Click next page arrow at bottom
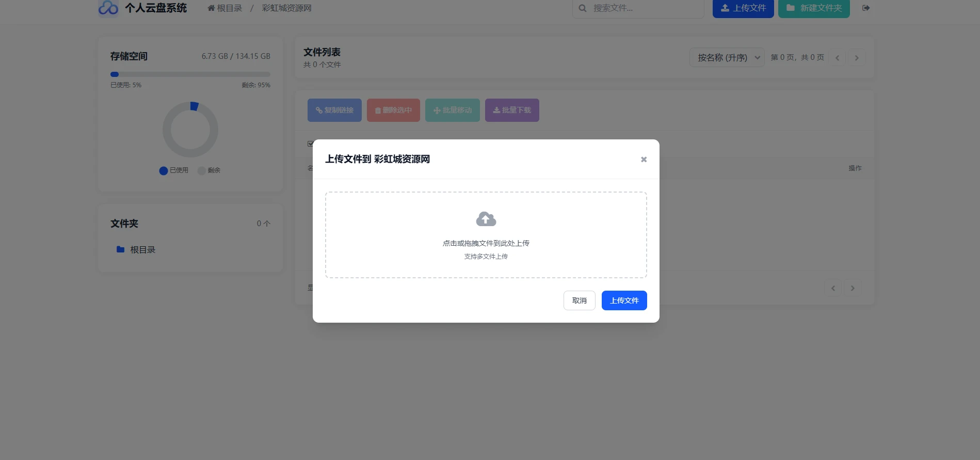Screen dimensions: 980x460 853,288
